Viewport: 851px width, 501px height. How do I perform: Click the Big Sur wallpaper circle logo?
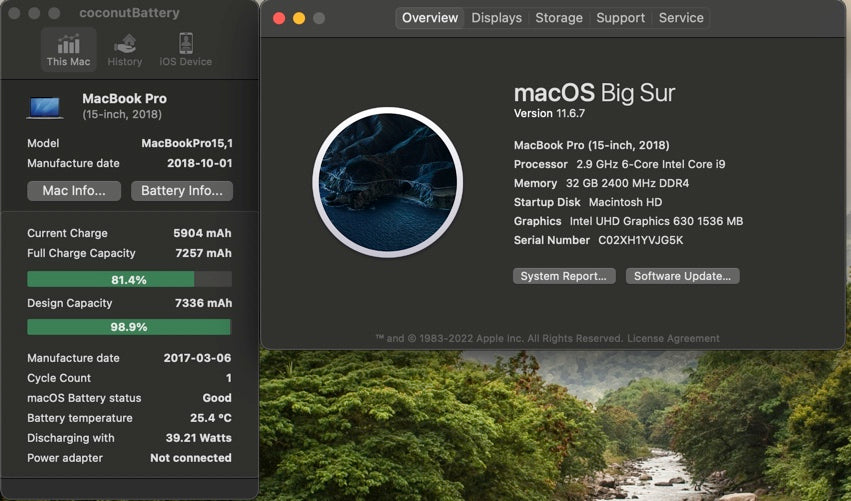point(388,182)
